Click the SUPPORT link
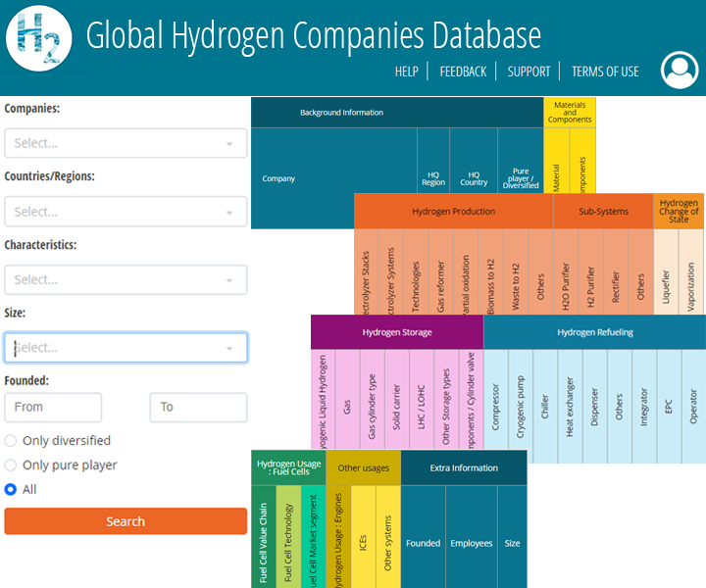Viewport: 706px width, 588px height. (529, 72)
